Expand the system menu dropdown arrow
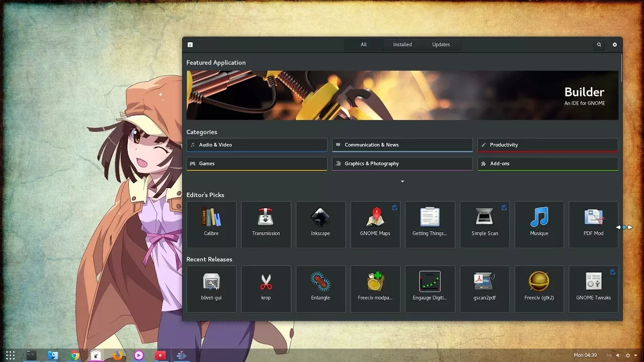Image resolution: width=644 pixels, height=362 pixels. click(x=636, y=355)
